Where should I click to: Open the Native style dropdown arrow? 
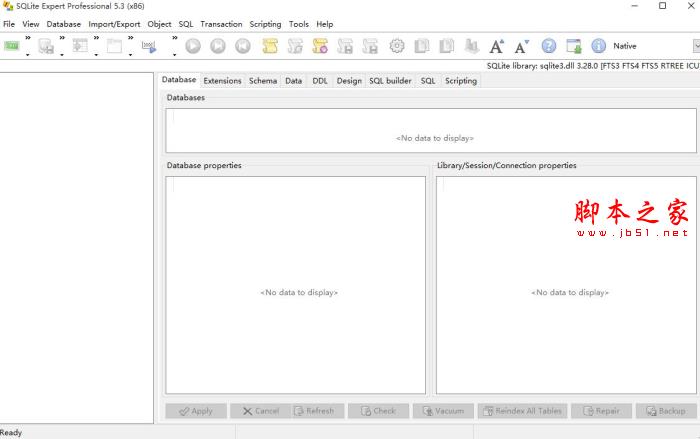pyautogui.click(x=696, y=46)
